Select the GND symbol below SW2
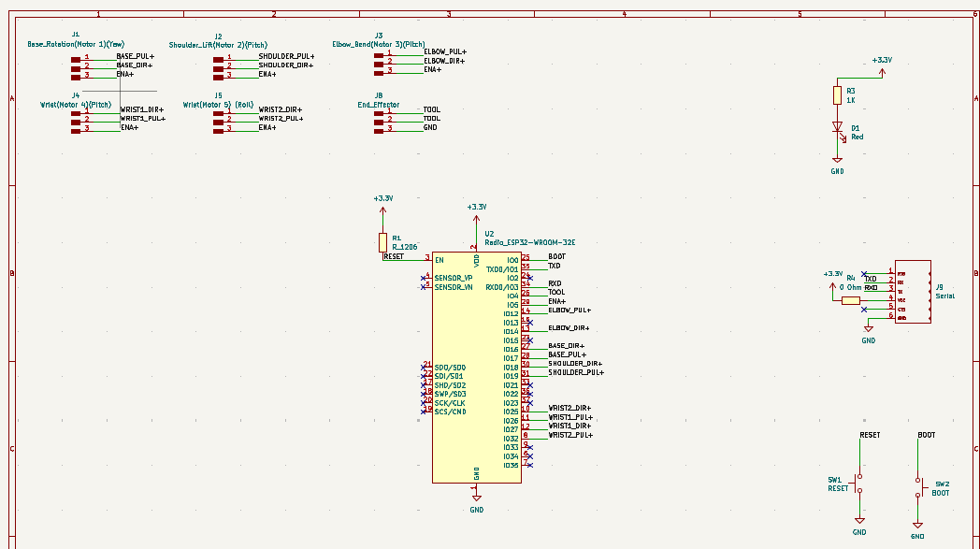This screenshot has height=549, width=980. pyautogui.click(x=917, y=525)
